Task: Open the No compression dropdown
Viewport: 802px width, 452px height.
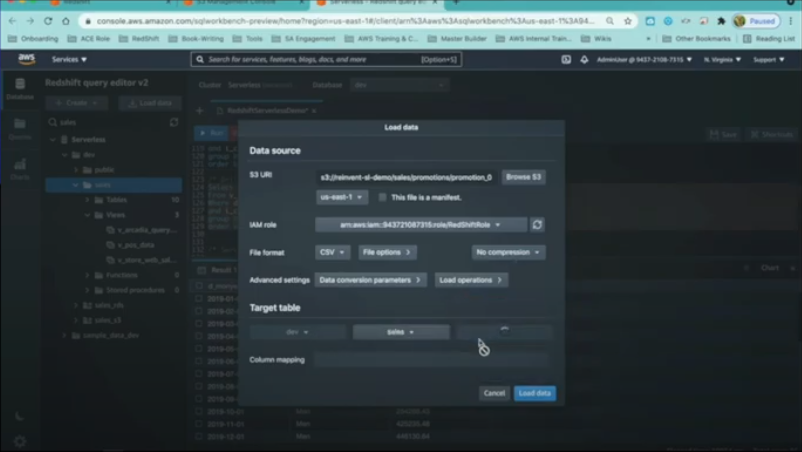Action: (x=508, y=252)
